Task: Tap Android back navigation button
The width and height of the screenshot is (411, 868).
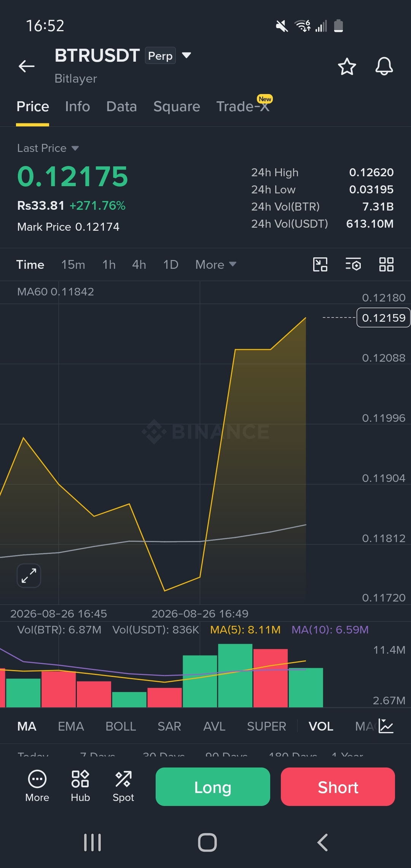Action: point(323,842)
